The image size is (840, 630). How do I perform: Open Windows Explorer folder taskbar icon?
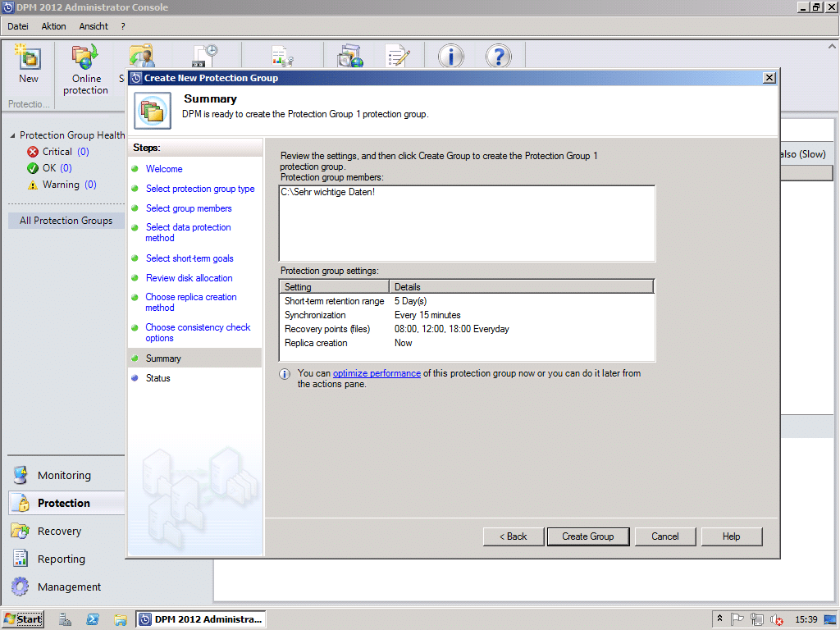pyautogui.click(x=121, y=620)
